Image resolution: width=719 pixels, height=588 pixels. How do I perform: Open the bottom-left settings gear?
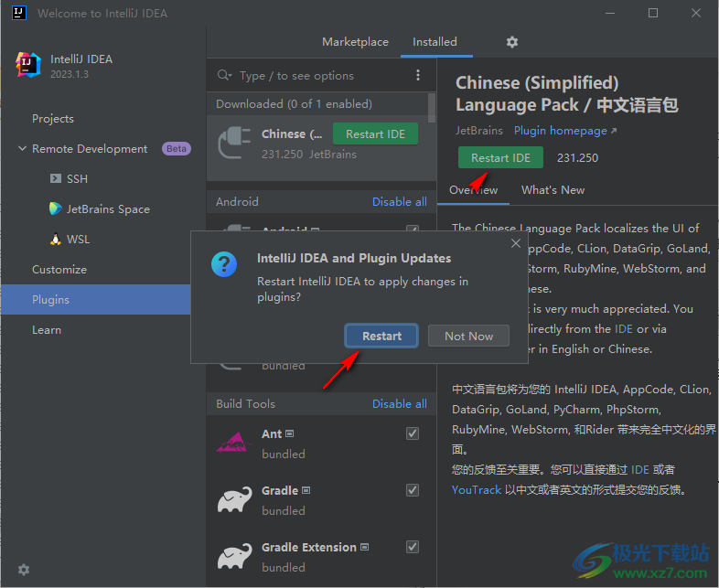[x=24, y=569]
